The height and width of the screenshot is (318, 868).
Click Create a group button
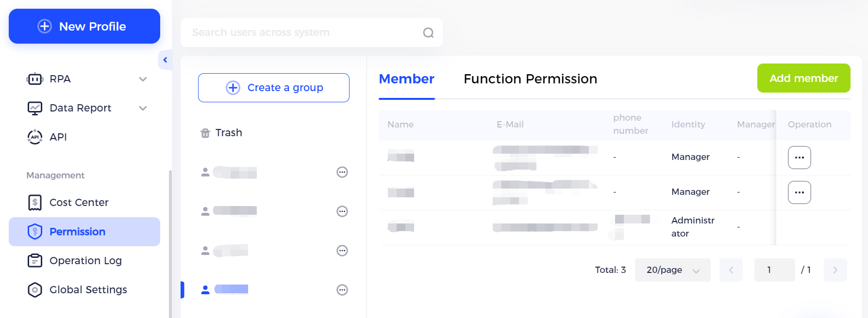pyautogui.click(x=274, y=88)
